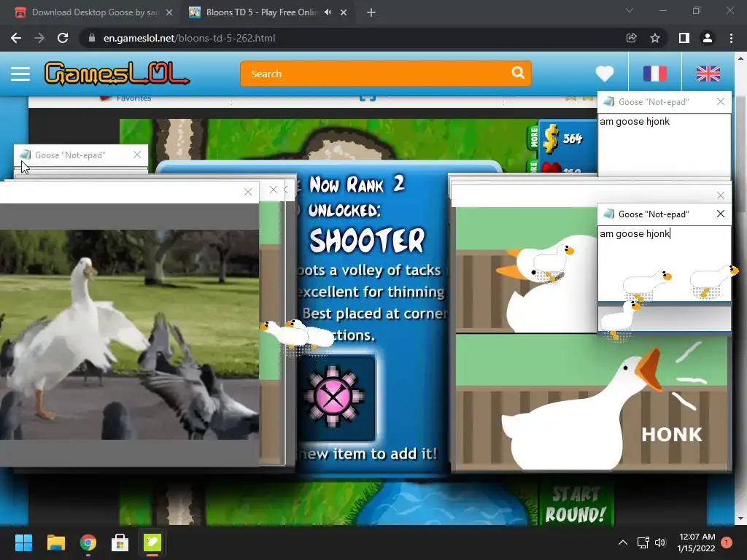Close the lower Goose Not-epad window

tap(720, 214)
